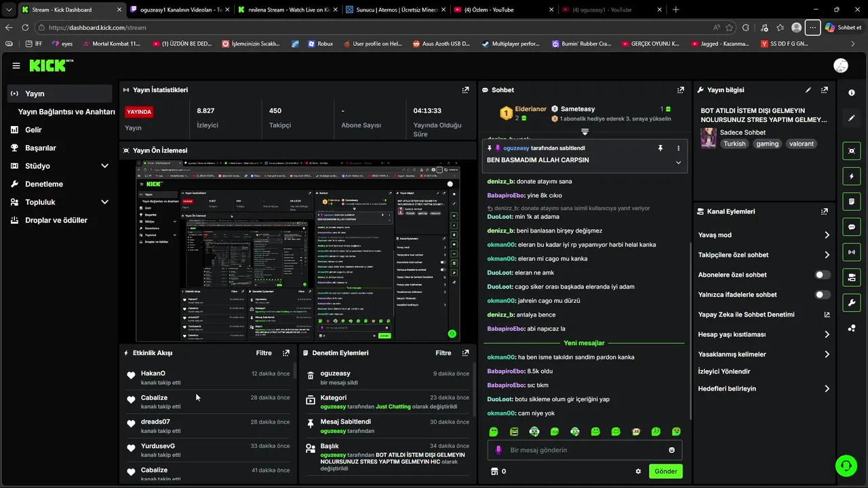868x488 pixels.
Task: Click the info icon in right sidebar
Action: [852, 93]
